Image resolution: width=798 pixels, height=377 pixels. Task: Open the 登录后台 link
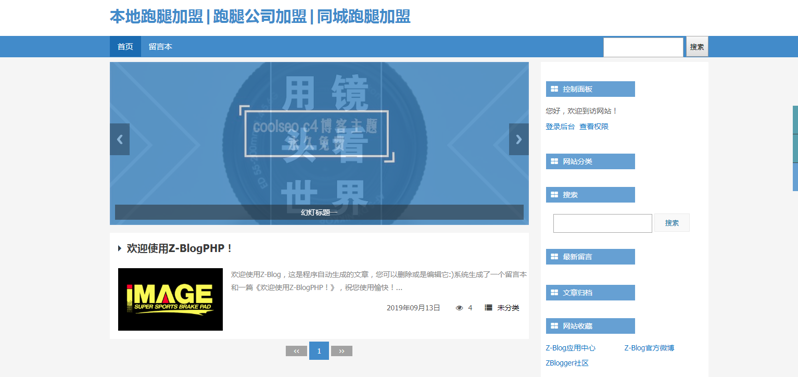[560, 127]
